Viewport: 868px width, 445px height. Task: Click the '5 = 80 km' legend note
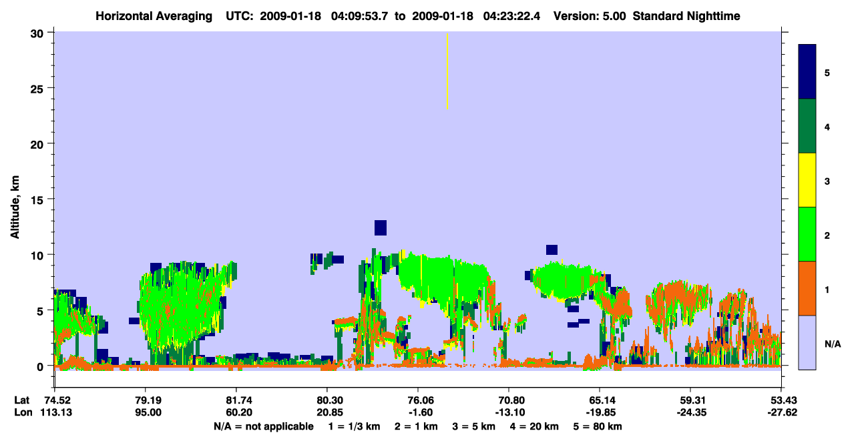[x=598, y=426]
